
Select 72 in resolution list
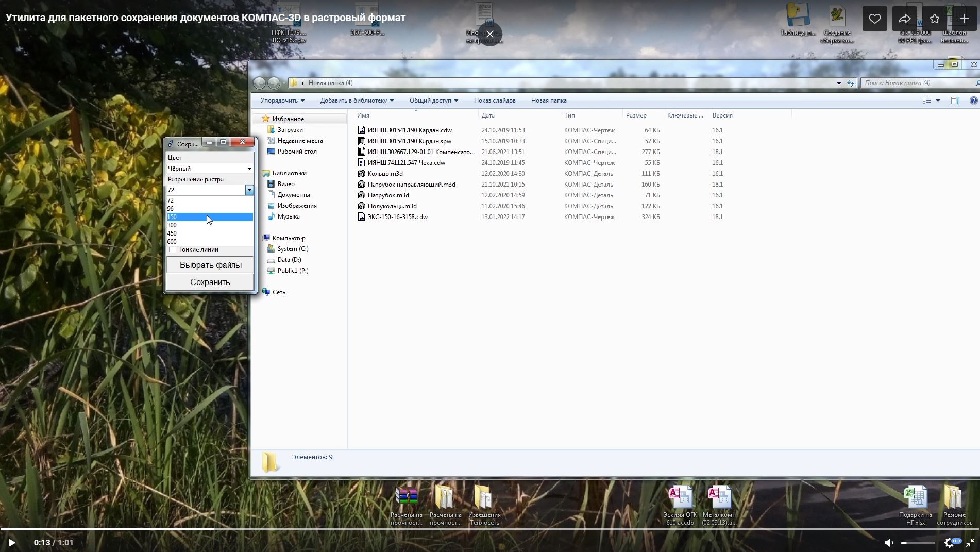210,200
